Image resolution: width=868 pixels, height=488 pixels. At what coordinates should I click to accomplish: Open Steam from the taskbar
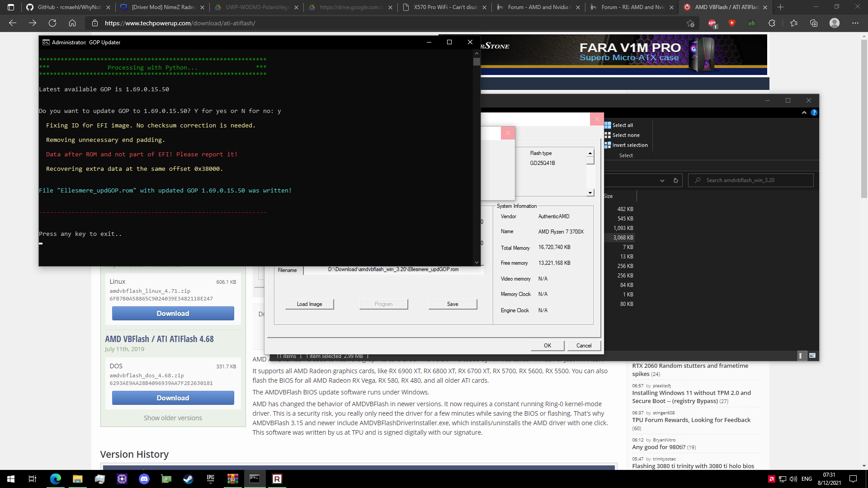[189, 479]
